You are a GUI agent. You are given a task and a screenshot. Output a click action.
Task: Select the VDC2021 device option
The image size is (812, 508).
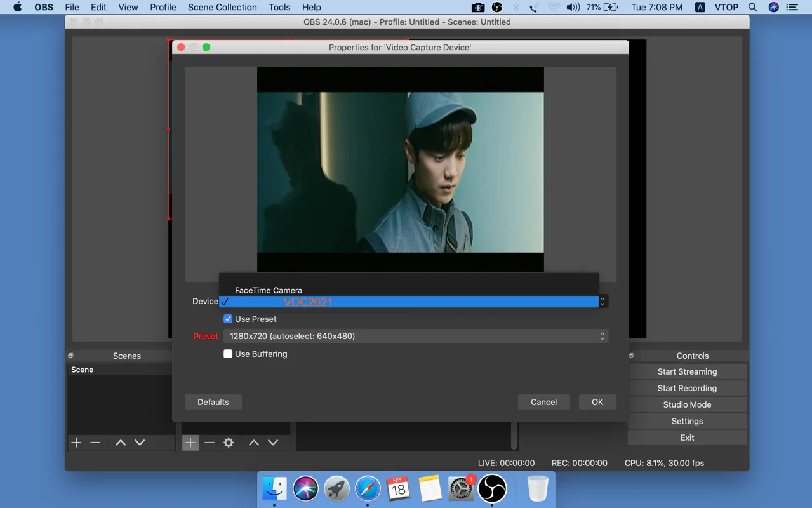(x=409, y=302)
